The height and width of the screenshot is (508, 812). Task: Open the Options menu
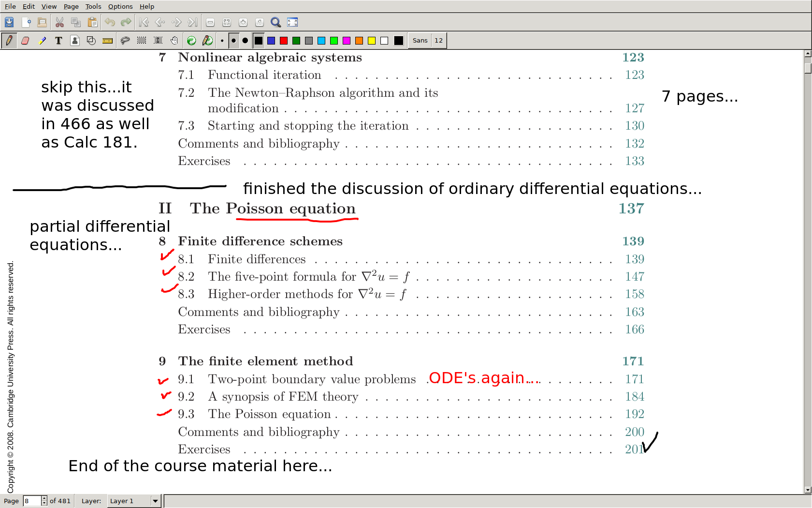click(120, 6)
